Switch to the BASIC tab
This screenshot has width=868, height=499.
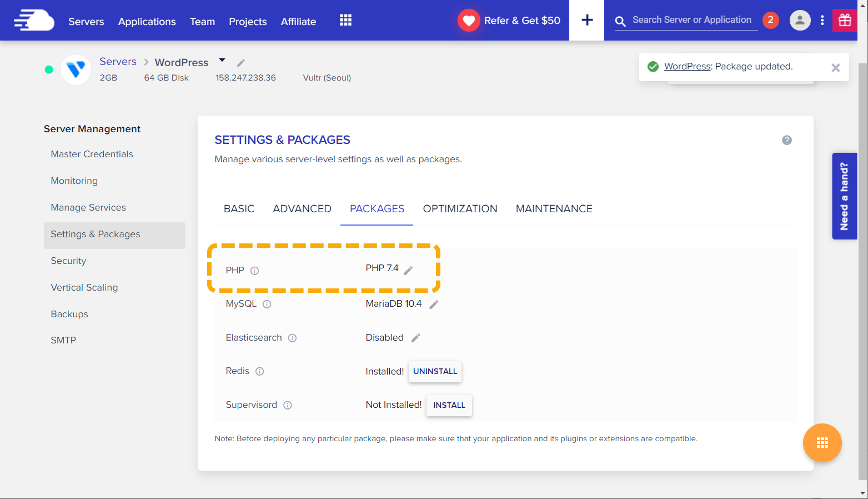coord(239,209)
